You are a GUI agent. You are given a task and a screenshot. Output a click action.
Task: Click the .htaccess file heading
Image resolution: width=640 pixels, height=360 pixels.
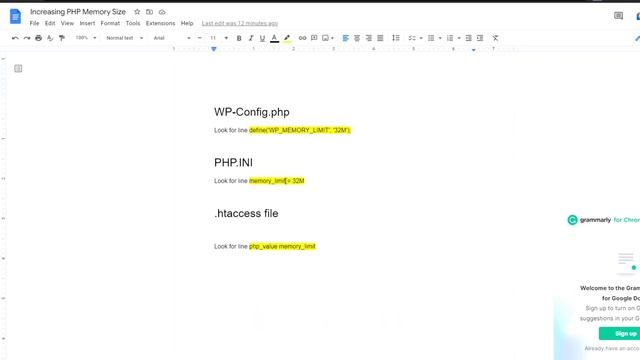[x=246, y=213]
